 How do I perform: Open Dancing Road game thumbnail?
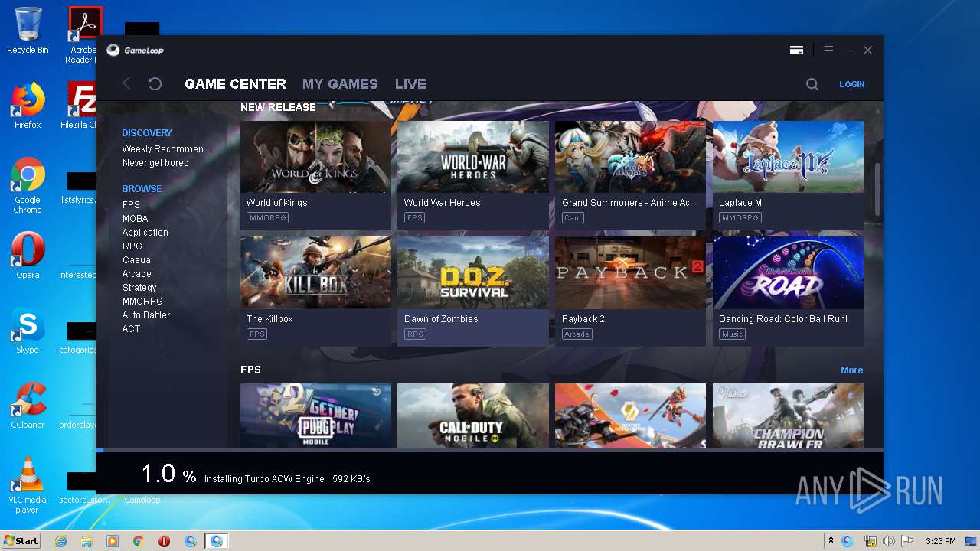(788, 272)
